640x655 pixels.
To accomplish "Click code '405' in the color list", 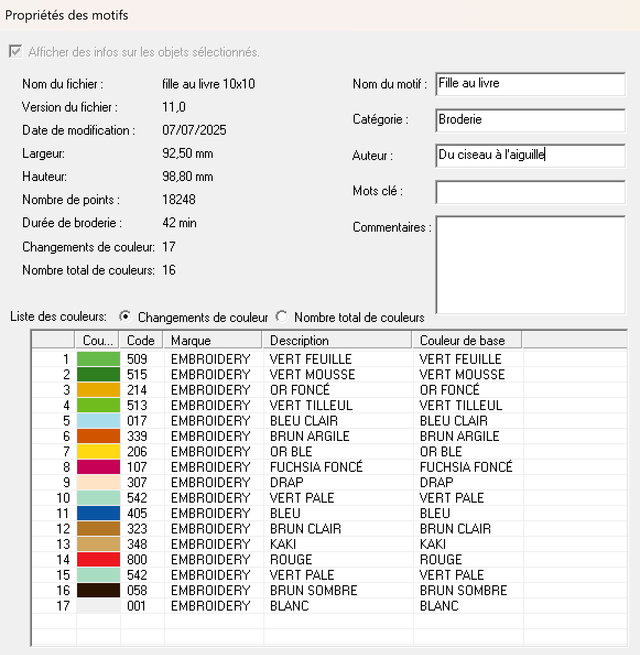I will point(137,513).
